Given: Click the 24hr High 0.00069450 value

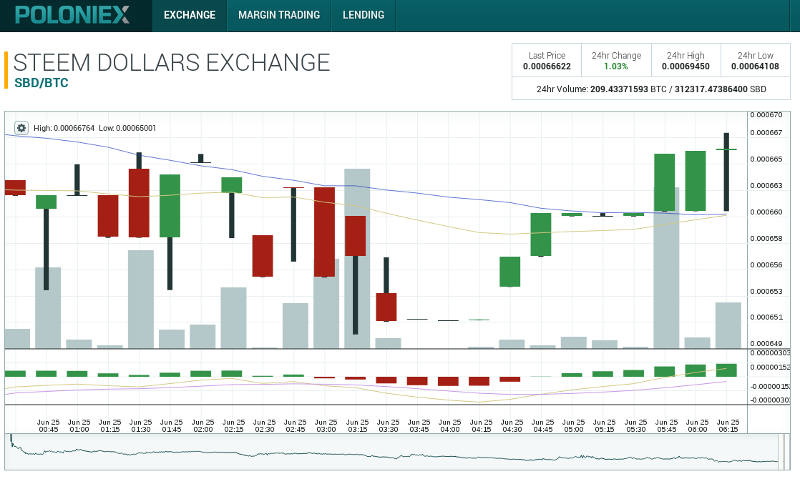Looking at the screenshot, I should tap(685, 66).
